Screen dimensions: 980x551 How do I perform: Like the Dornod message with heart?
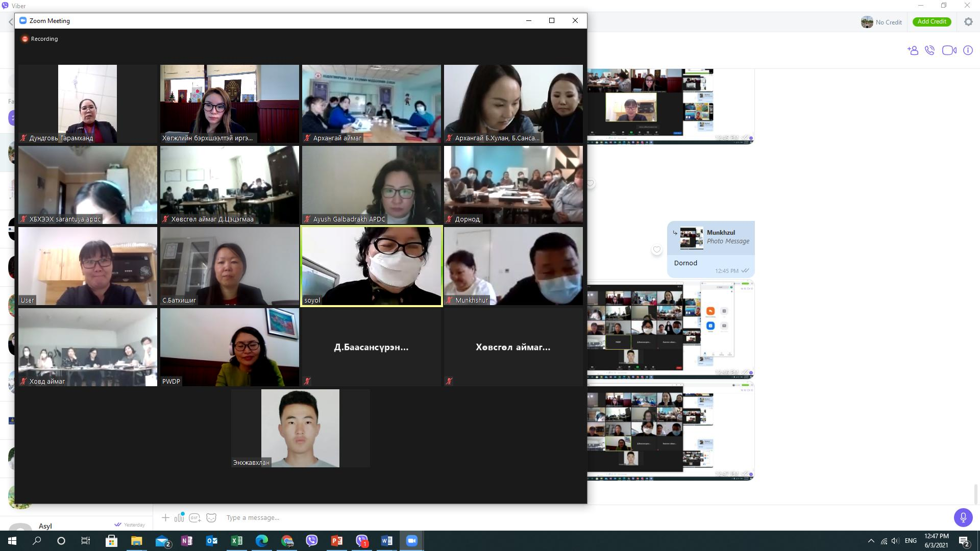pos(656,249)
